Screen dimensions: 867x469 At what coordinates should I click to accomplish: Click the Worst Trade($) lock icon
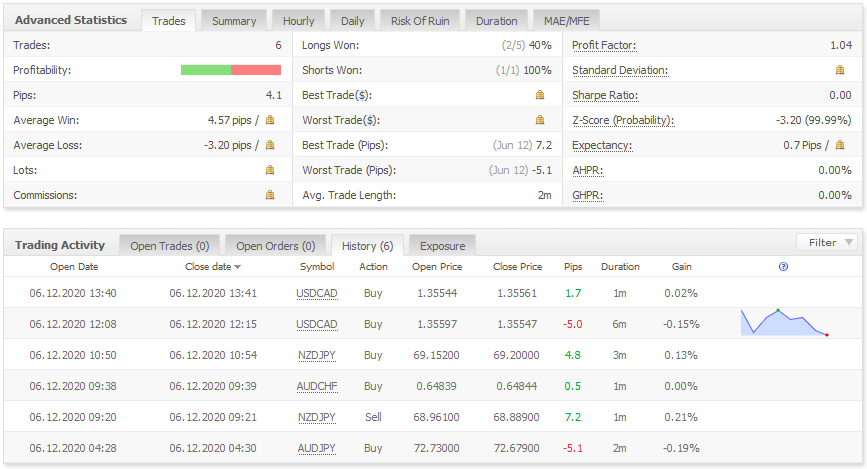(x=540, y=120)
